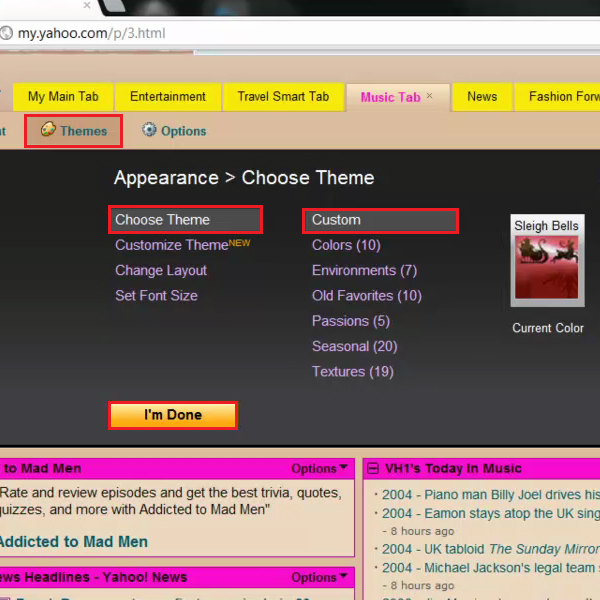
Task: Select the Sleigh Bells theme thumbnail
Action: point(547,260)
